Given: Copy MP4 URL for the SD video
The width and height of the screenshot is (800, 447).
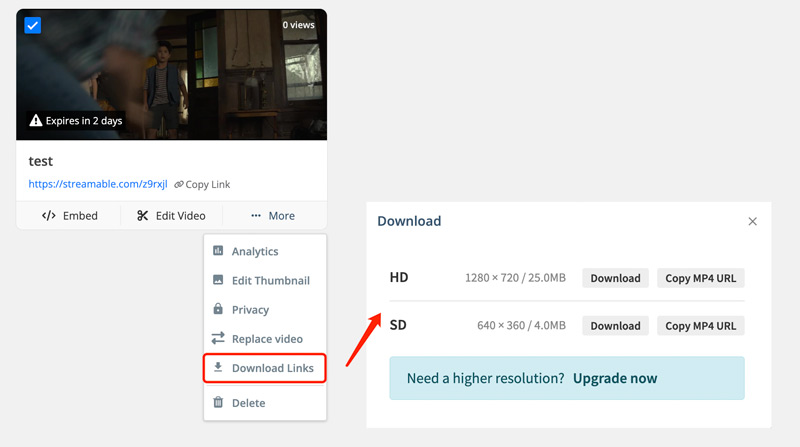Looking at the screenshot, I should [700, 326].
